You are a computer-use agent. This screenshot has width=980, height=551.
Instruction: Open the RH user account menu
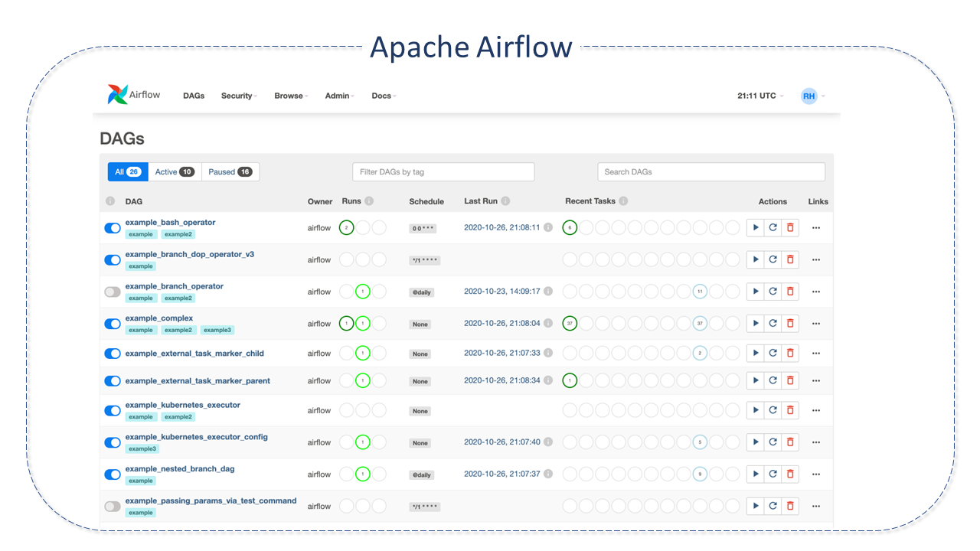pos(813,96)
